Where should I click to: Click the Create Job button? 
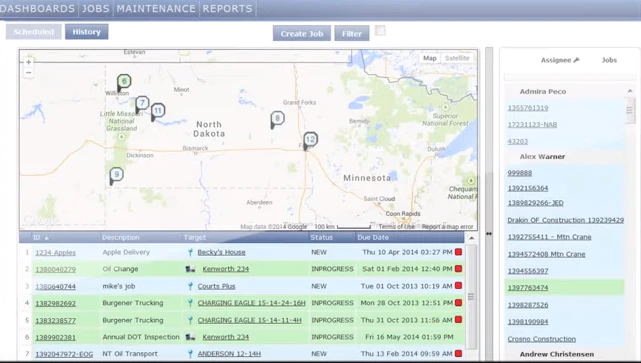(302, 34)
